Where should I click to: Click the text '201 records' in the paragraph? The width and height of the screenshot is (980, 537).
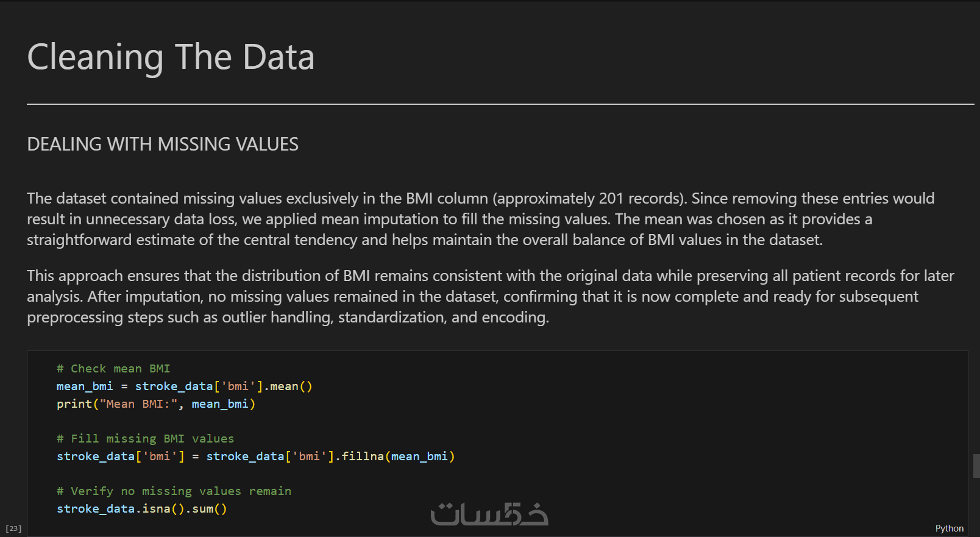point(641,199)
